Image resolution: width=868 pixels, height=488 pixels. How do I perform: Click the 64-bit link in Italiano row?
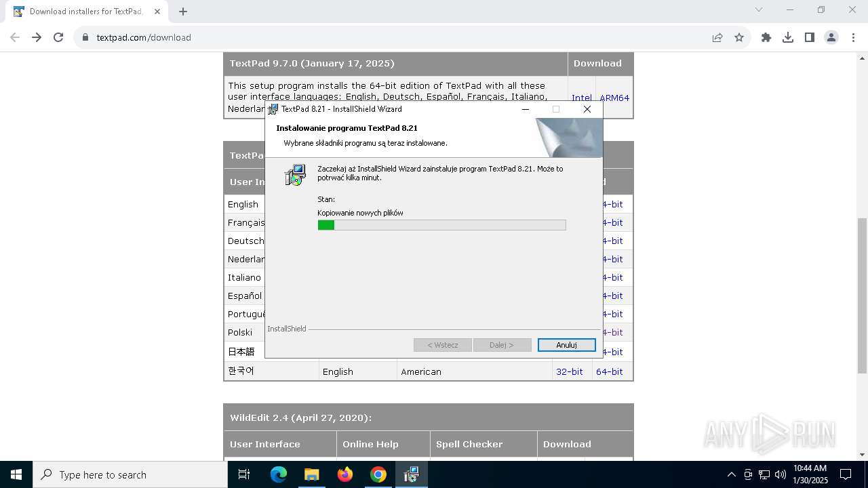tap(612, 277)
